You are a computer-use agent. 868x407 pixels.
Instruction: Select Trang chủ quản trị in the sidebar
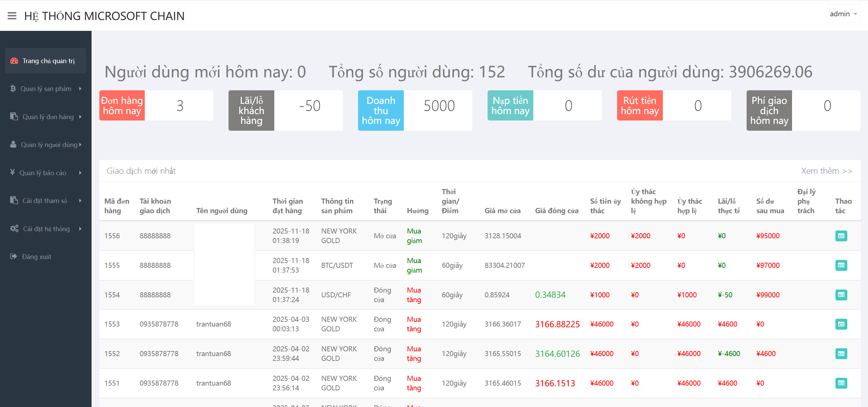click(45, 60)
